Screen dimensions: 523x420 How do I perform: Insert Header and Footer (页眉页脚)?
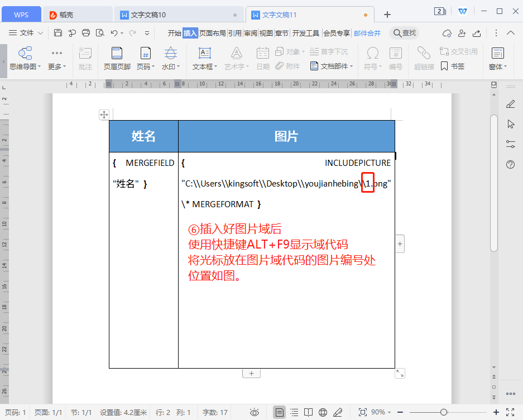click(x=117, y=59)
